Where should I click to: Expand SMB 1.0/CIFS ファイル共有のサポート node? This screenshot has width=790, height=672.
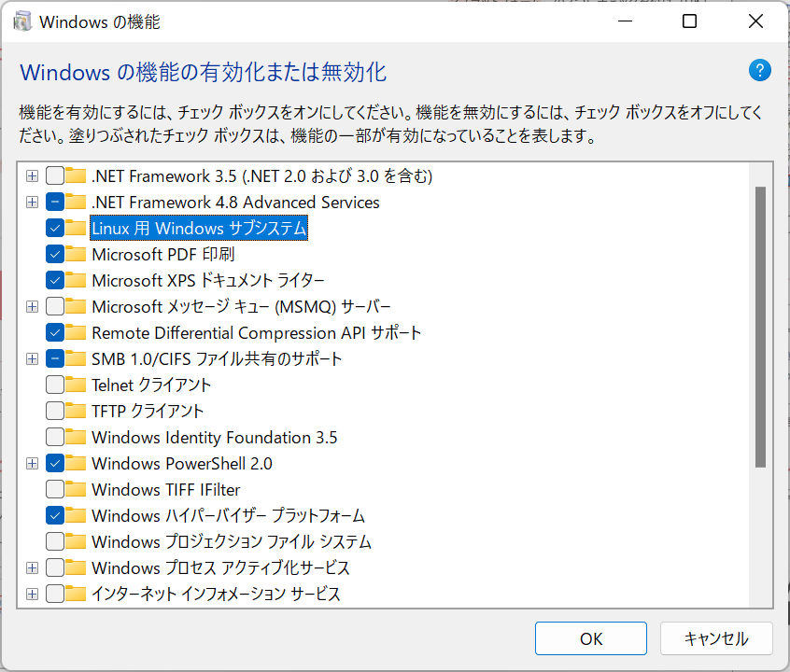[33, 358]
